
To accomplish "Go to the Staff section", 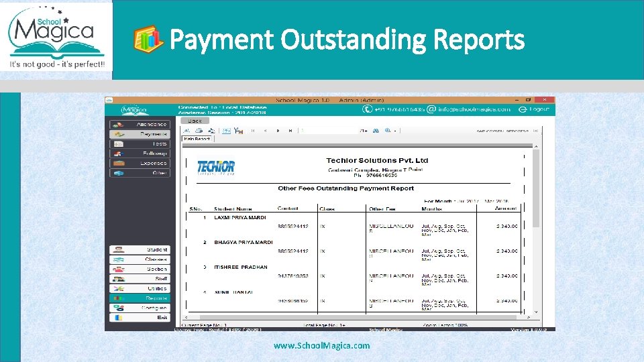I will point(140,279).
